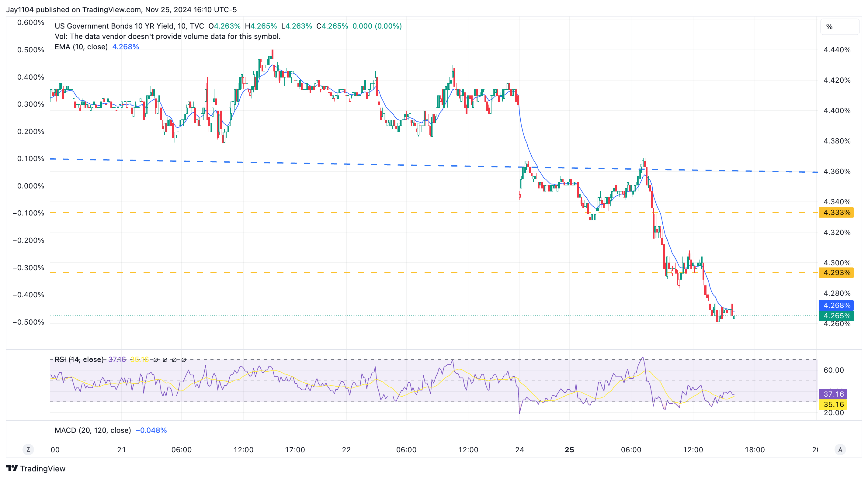Select the 4.293% horizontal line label
This screenshot has height=479, width=868.
pyautogui.click(x=836, y=273)
